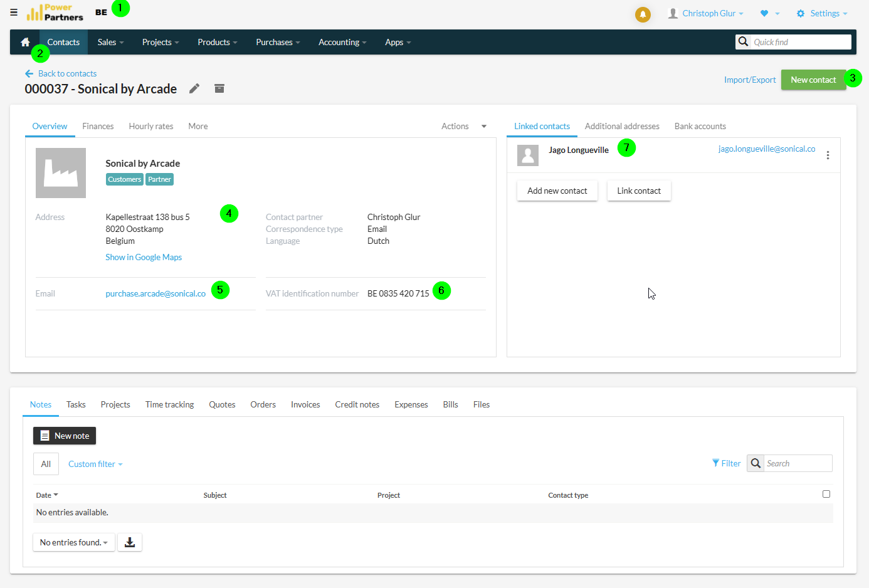Screen dimensions: 869x588
Task: Switch to Additional addresses tab
Action: pyautogui.click(x=622, y=126)
